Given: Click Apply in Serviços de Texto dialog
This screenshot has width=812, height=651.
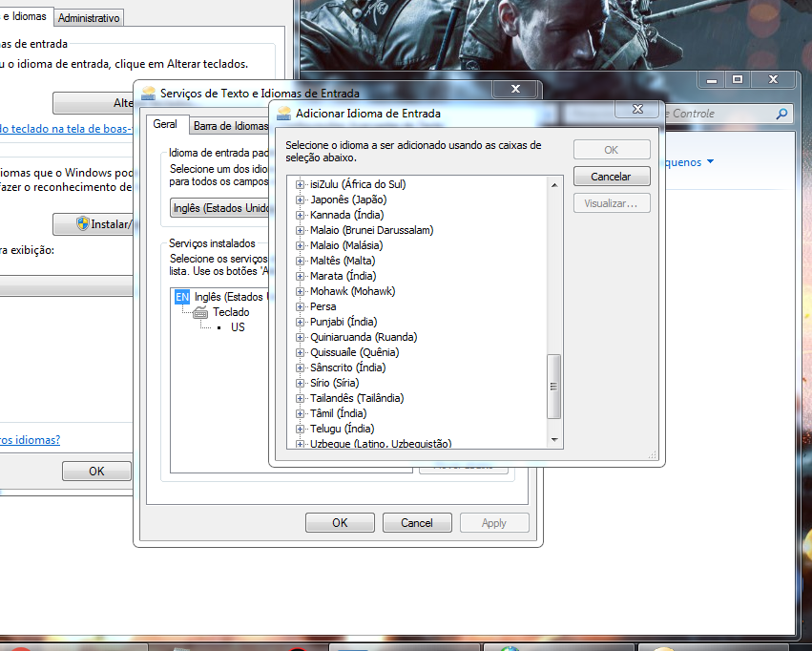Looking at the screenshot, I should click(494, 522).
